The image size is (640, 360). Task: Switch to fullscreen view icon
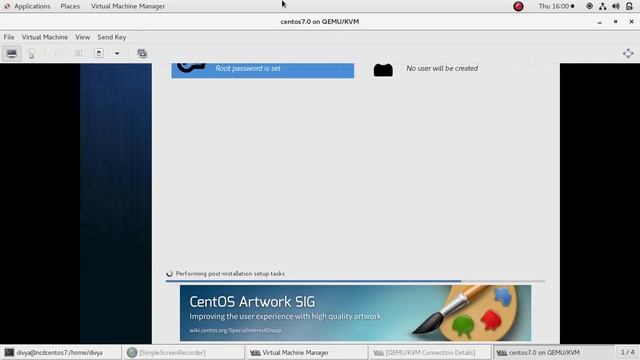tap(628, 53)
